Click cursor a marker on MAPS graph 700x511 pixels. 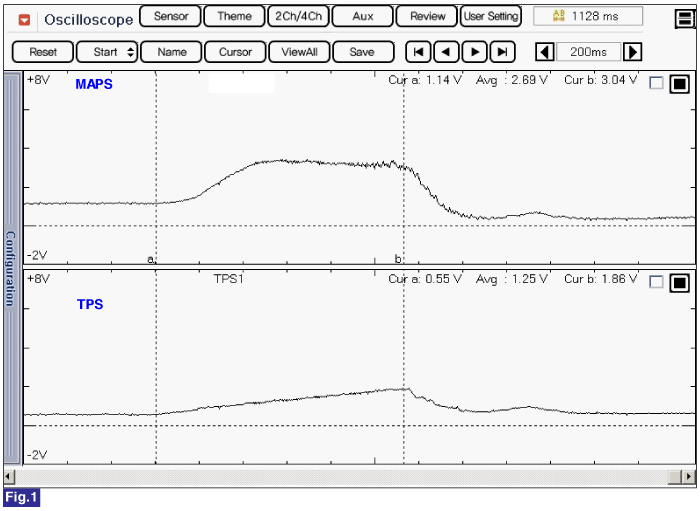[151, 259]
